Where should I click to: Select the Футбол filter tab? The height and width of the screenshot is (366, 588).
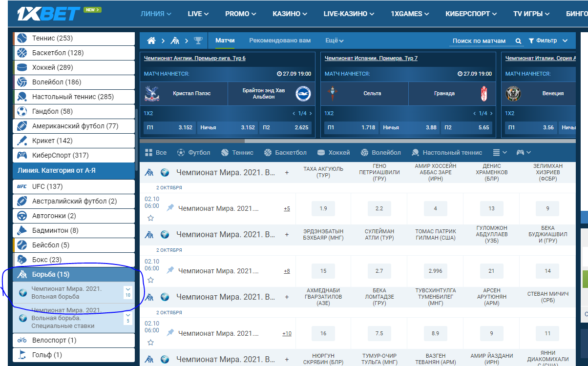[x=194, y=152]
